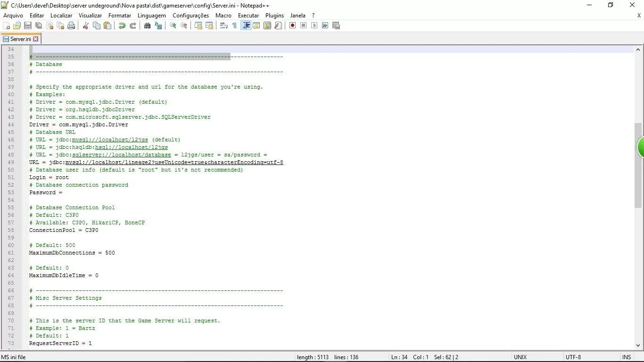Open the Macro menu
This screenshot has width=644, height=362.
coord(223,16)
